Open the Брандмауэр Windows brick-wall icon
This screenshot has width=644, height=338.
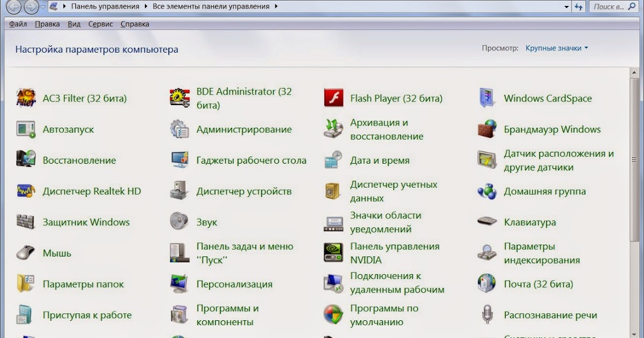pos(487,129)
